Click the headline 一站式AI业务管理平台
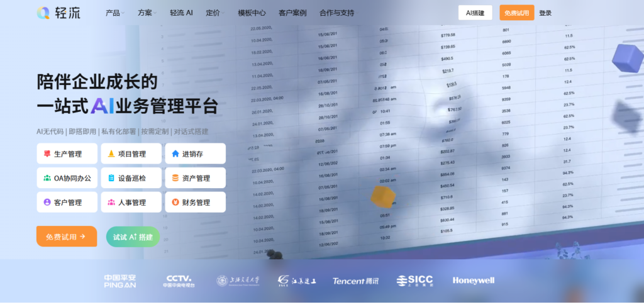 click(127, 106)
